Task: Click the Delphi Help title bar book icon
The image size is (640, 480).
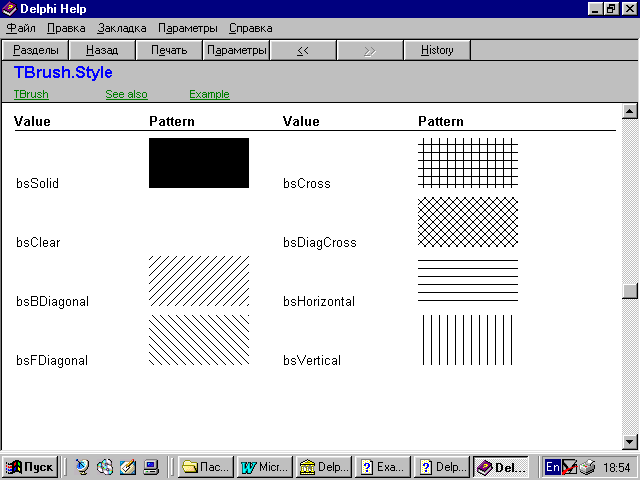Action: coord(9,9)
